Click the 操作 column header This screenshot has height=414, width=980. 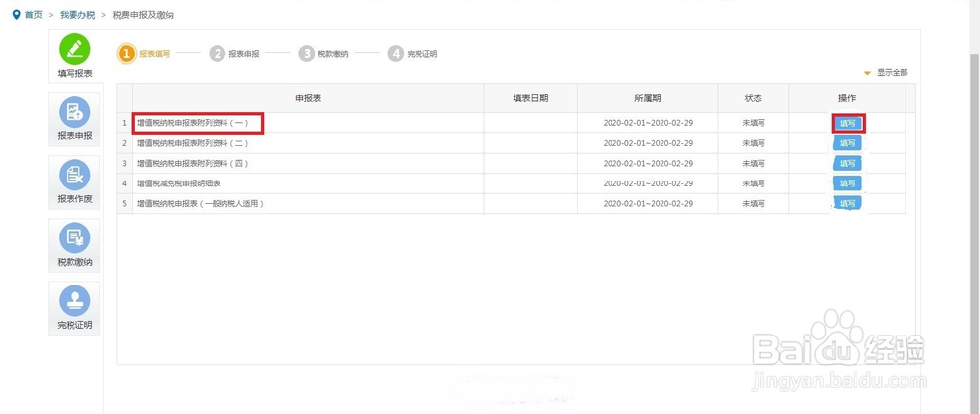click(x=847, y=99)
